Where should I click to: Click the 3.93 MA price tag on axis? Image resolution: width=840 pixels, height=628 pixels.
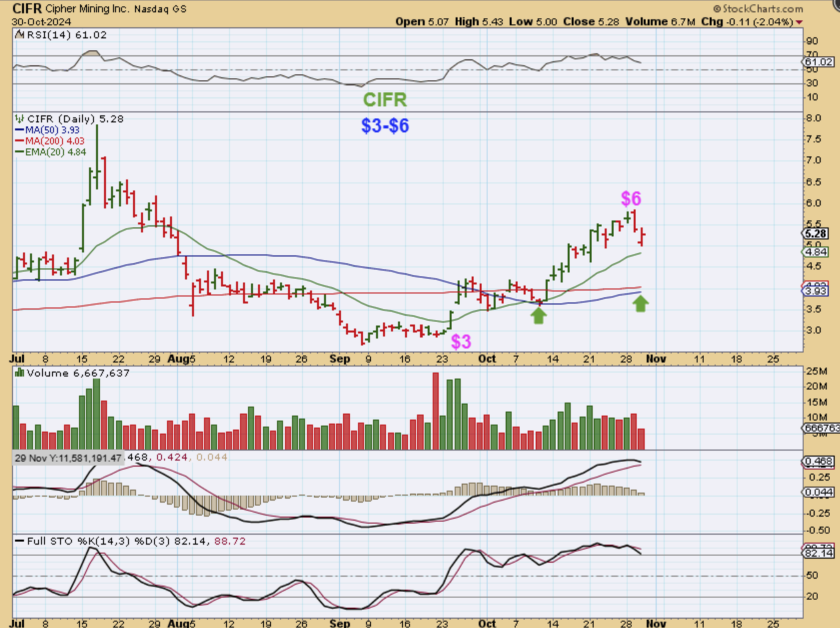pyautogui.click(x=816, y=291)
